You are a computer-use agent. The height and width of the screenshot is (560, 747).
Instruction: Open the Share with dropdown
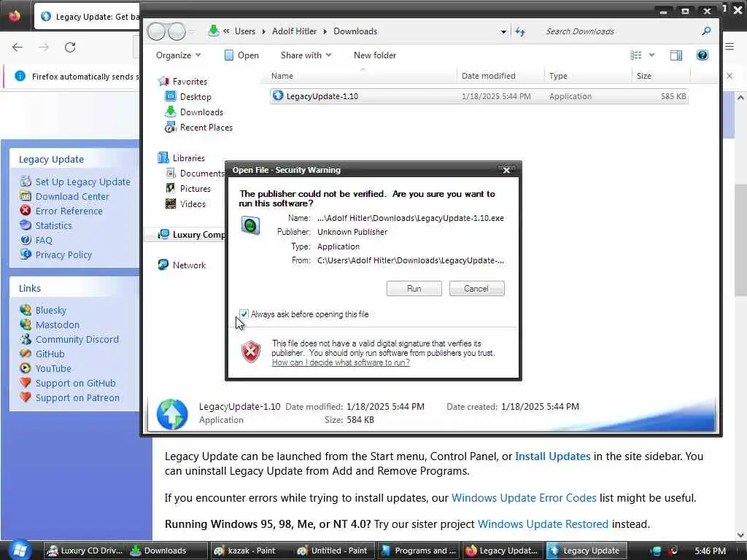pyautogui.click(x=306, y=55)
